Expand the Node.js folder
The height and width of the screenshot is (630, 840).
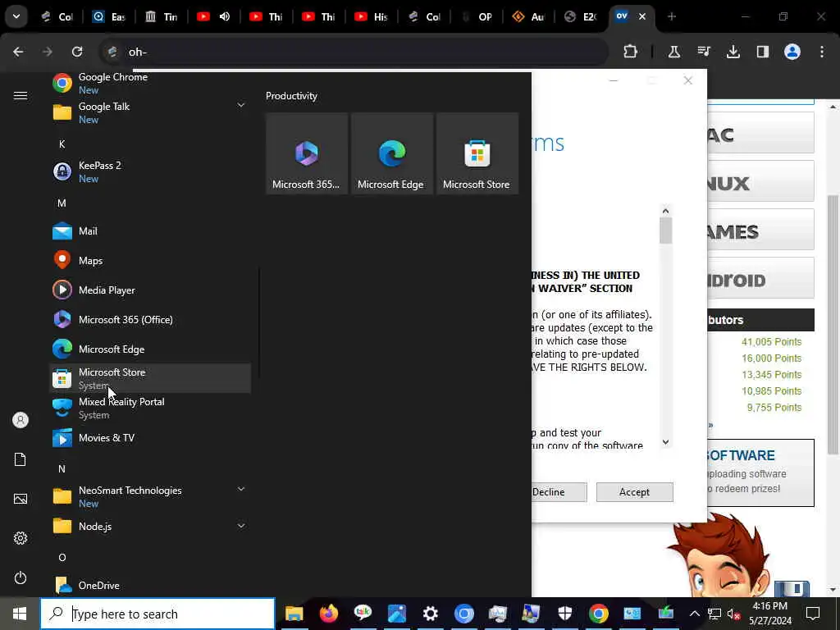(150, 526)
